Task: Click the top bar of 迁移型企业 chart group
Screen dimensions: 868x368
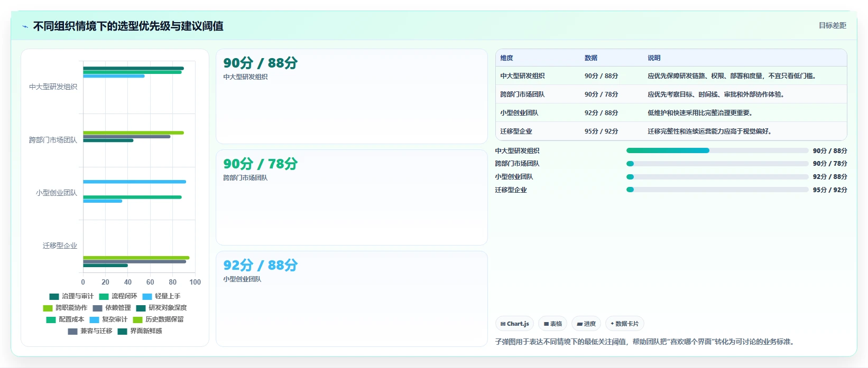Action: [x=136, y=258]
